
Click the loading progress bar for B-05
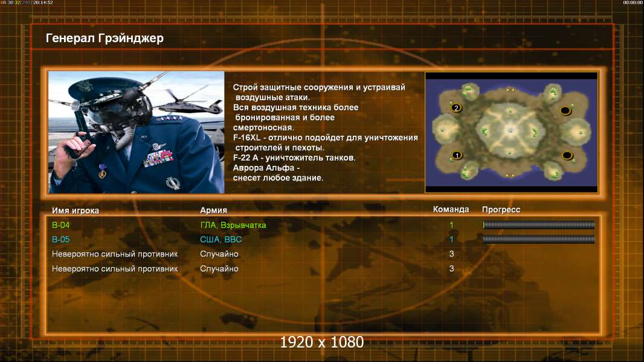click(538, 240)
